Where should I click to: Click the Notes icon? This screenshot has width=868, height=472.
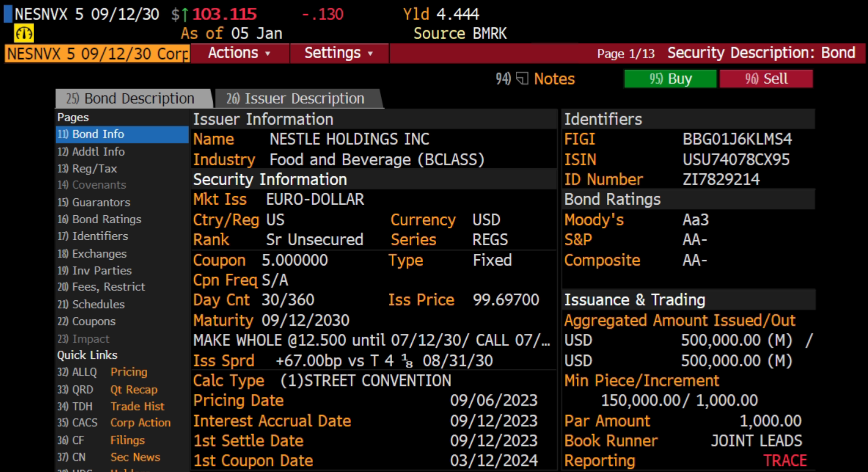tap(522, 79)
